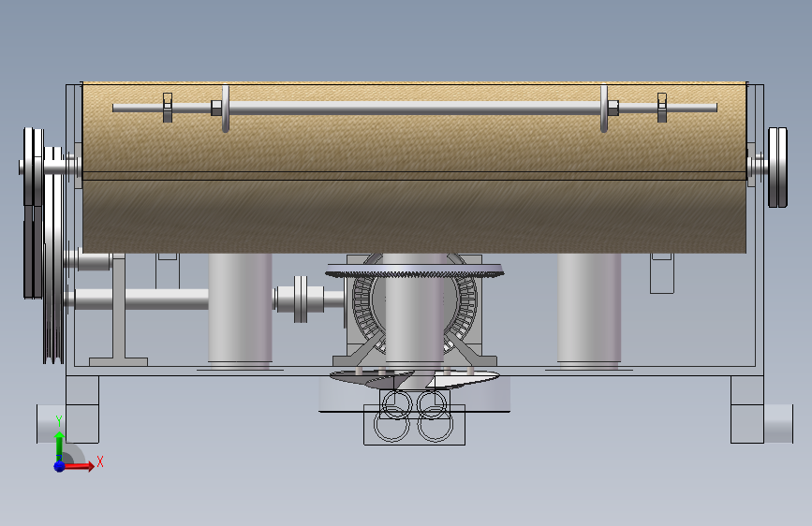The width and height of the screenshot is (812, 526).
Task: Select the left foot cylinder beside the leg
Action: [51, 423]
